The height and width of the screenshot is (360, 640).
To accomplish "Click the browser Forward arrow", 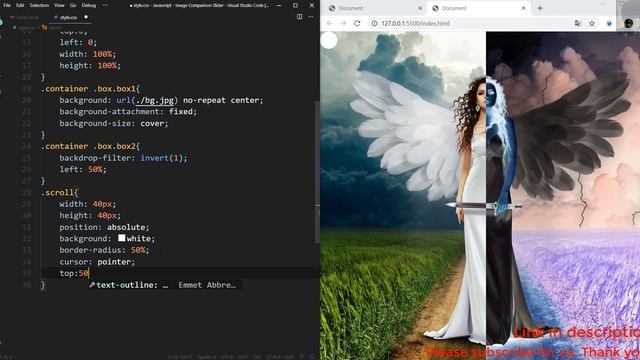I will (343, 23).
